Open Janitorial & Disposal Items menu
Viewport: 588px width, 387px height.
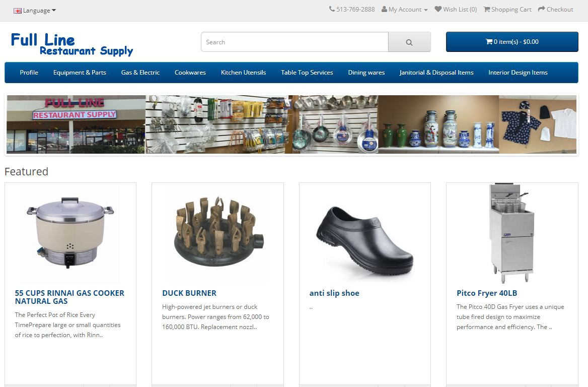[x=436, y=73]
